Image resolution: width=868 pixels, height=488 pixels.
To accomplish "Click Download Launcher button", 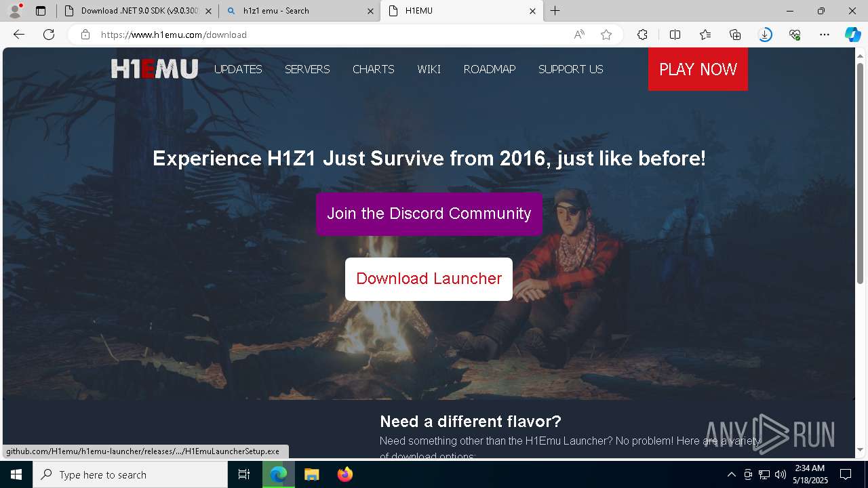I will click(x=429, y=279).
